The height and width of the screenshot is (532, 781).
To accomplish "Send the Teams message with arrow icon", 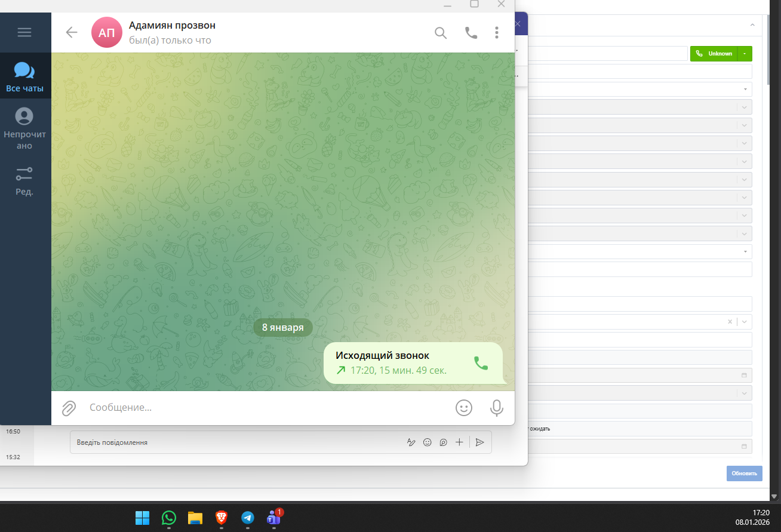I will pos(479,442).
